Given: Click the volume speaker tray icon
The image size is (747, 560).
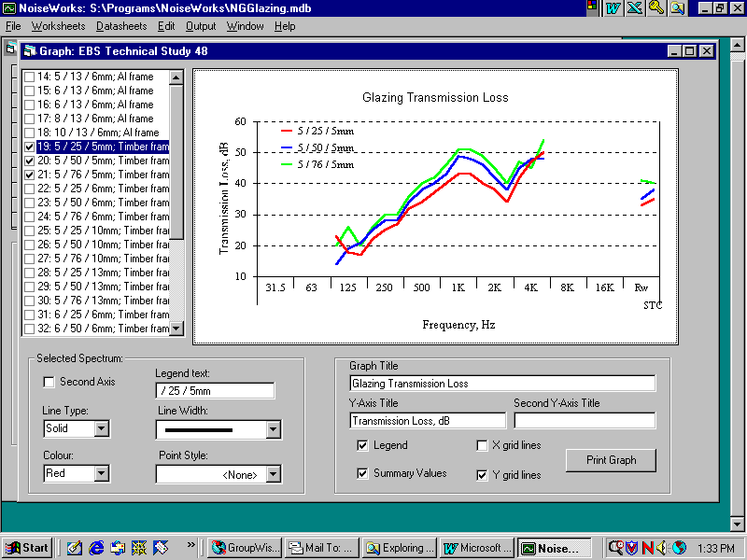Looking at the screenshot, I should coord(662,548).
